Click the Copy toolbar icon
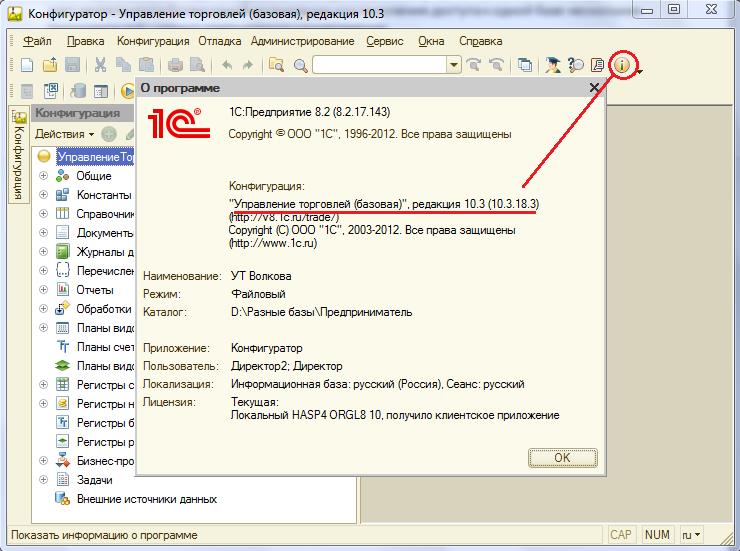 click(123, 65)
